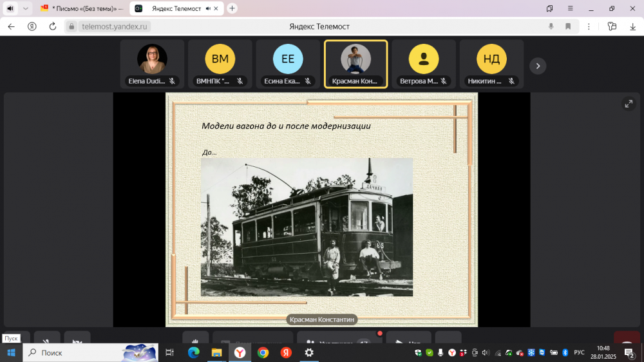This screenshot has height=362, width=644.
Task: Bookmark this page with the bookmark icon
Action: pos(568,26)
